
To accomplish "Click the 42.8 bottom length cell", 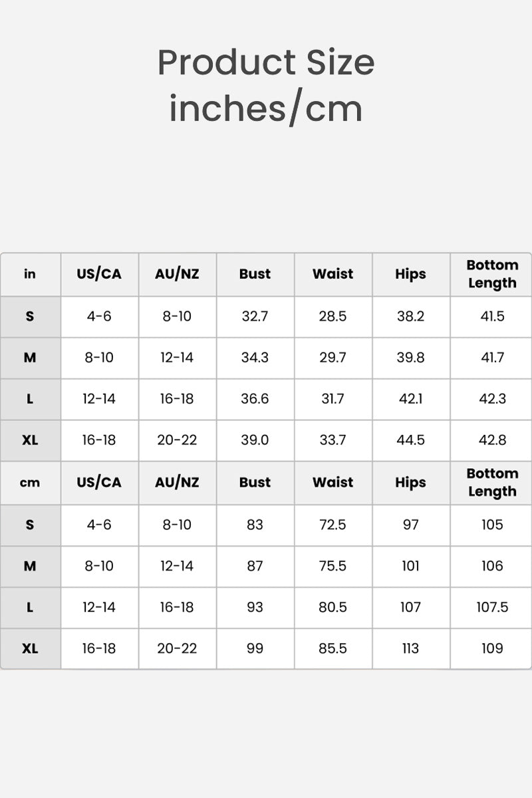I will pos(492,440).
